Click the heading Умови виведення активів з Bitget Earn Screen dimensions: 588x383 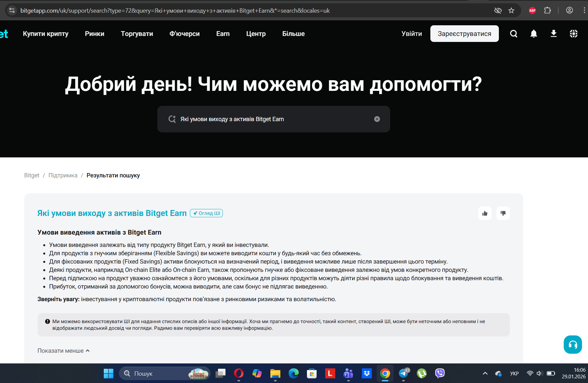tap(99, 232)
